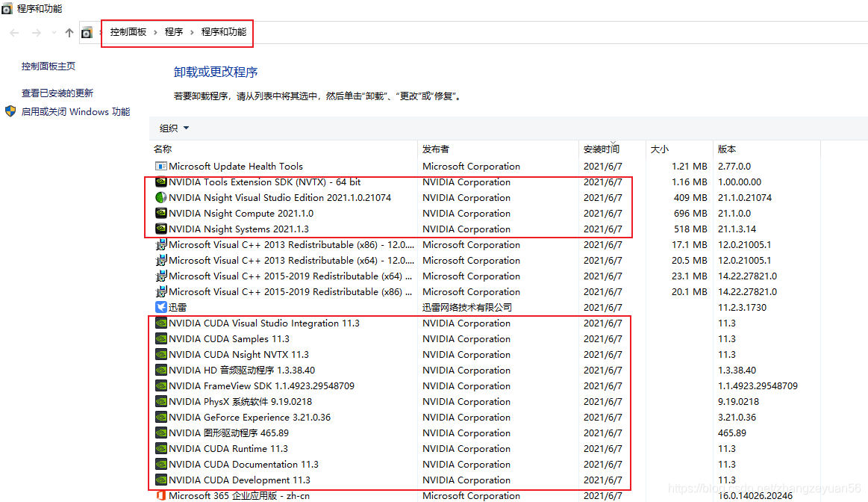Viewport: 868px width, 502px height.
Task: Click the Visual C++ 2015-2019 x86 icon
Action: pos(161,292)
